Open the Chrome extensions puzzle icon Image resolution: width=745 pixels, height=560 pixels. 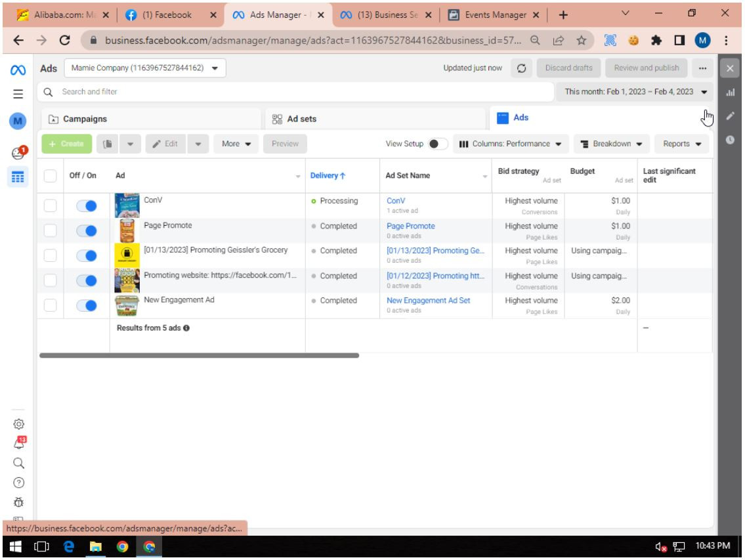point(656,41)
